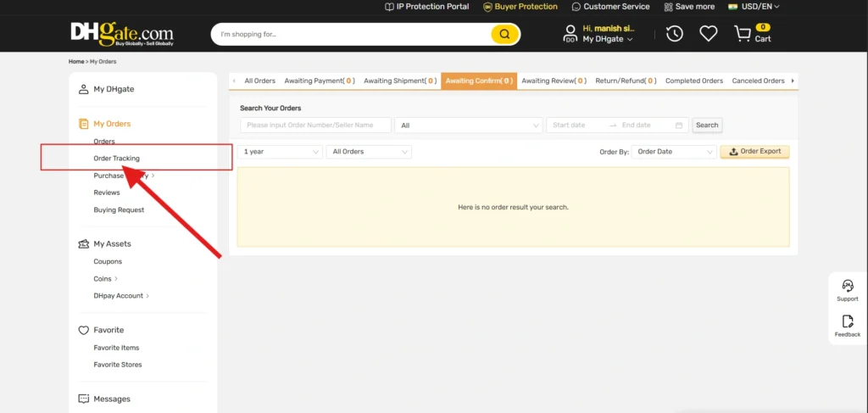Screen dimensions: 868x413
Task: Click the user account avatar icon
Action: tap(570, 34)
